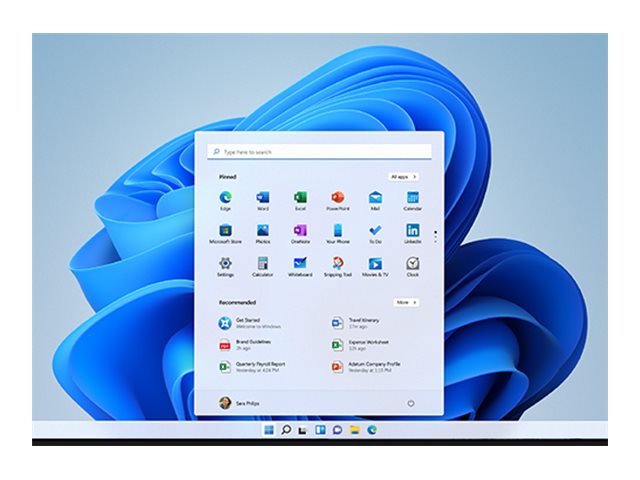Launch Edge from the taskbar
This screenshot has width=640, height=480.
[x=372, y=430]
